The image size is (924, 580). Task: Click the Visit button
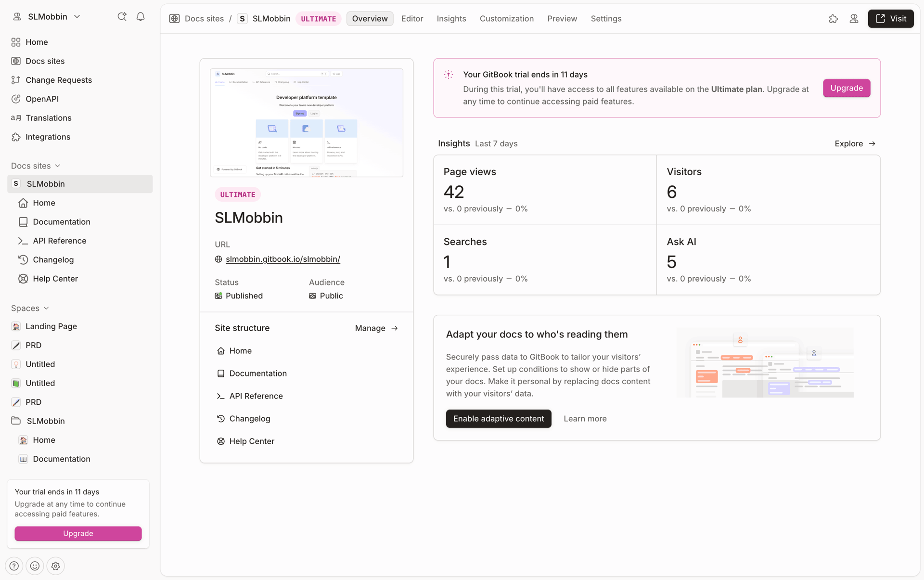[x=890, y=19]
